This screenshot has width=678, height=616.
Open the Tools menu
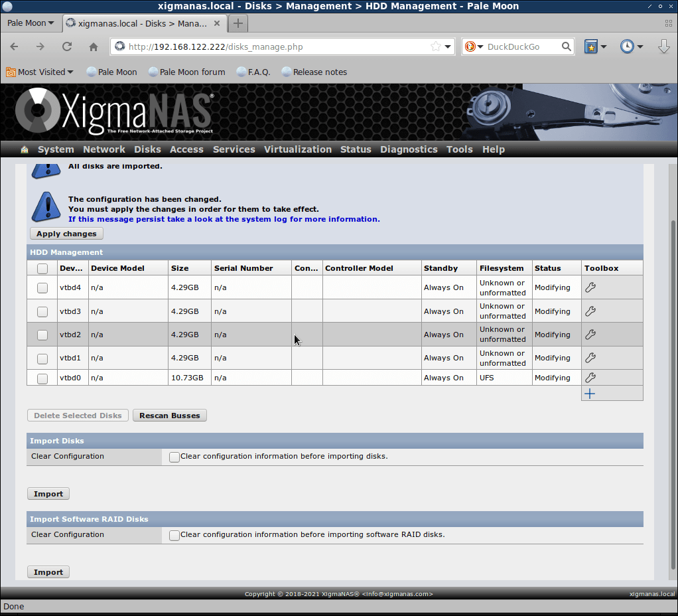pos(460,149)
